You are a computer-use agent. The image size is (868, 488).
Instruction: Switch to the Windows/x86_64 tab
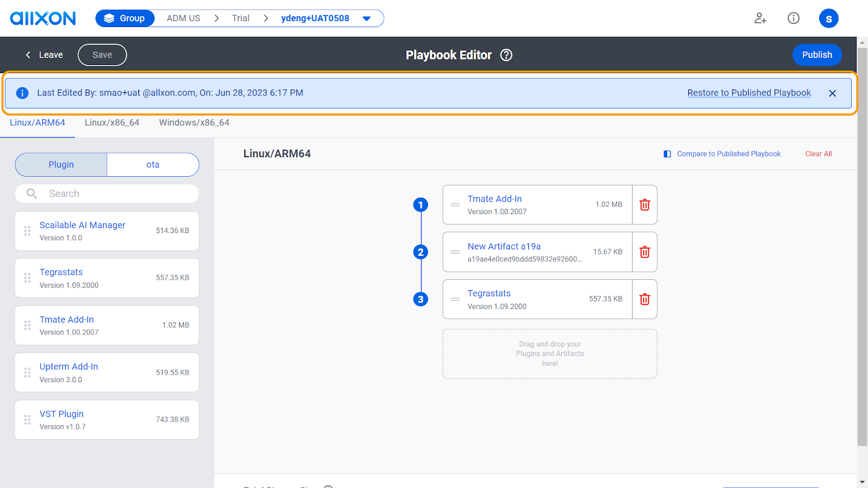point(194,123)
